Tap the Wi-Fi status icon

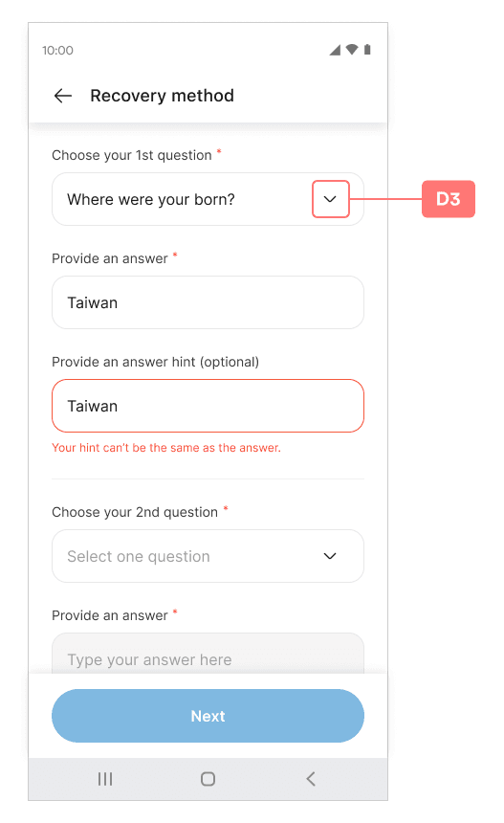[352, 50]
